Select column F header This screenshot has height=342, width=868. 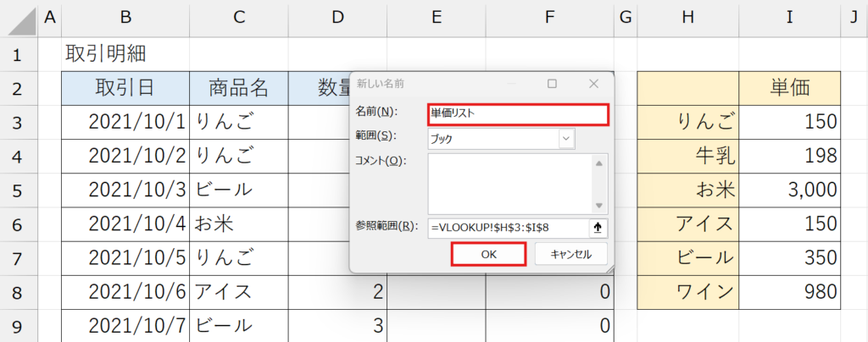click(x=549, y=19)
